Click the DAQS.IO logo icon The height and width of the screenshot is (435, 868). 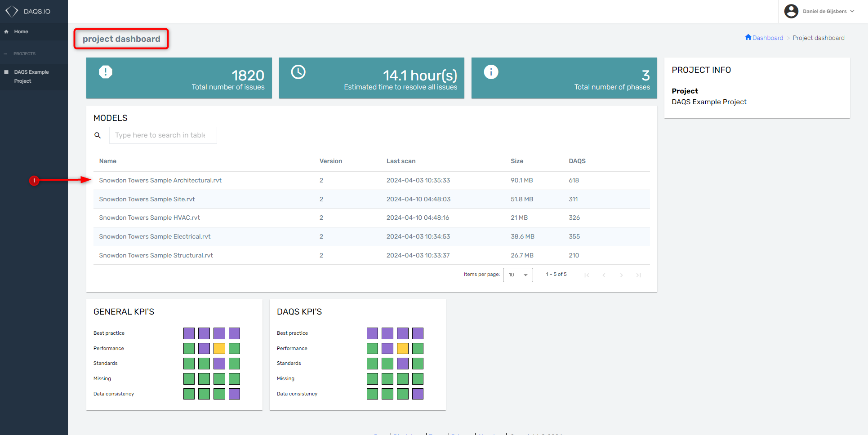pos(12,11)
